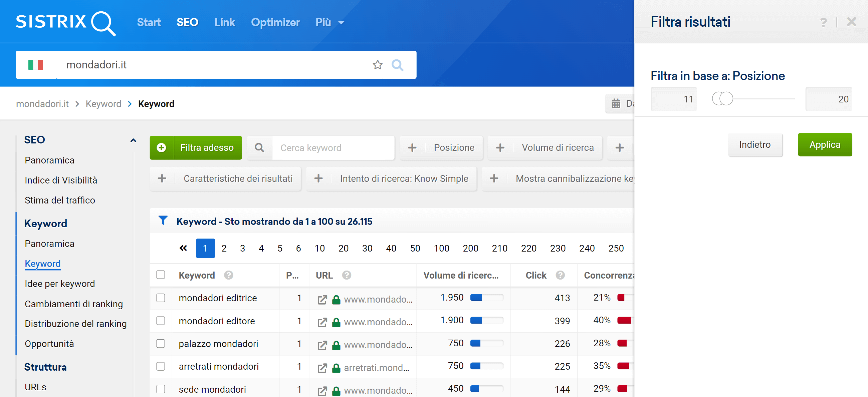Click the magnifier icon beside Cerca keyword

click(x=259, y=147)
